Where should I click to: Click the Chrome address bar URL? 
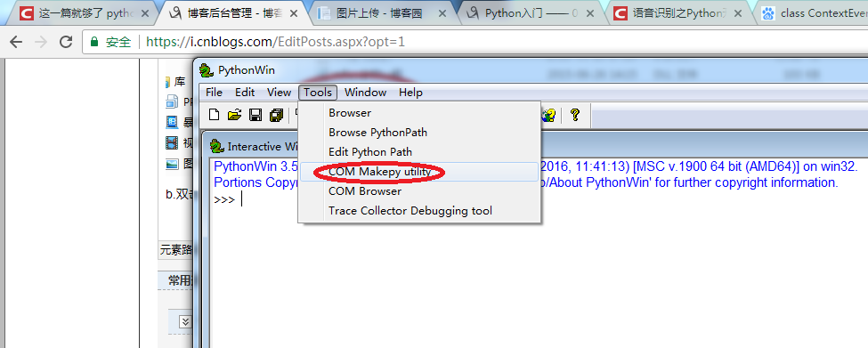(276, 42)
